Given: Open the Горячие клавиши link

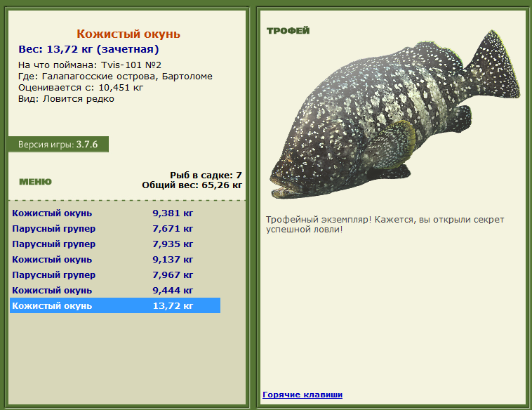Looking at the screenshot, I should point(302,395).
